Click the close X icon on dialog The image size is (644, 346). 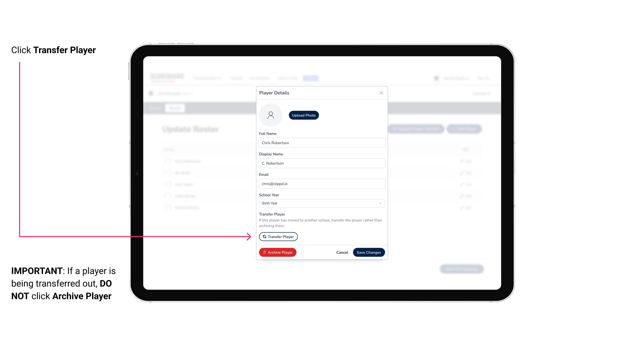[x=381, y=93]
